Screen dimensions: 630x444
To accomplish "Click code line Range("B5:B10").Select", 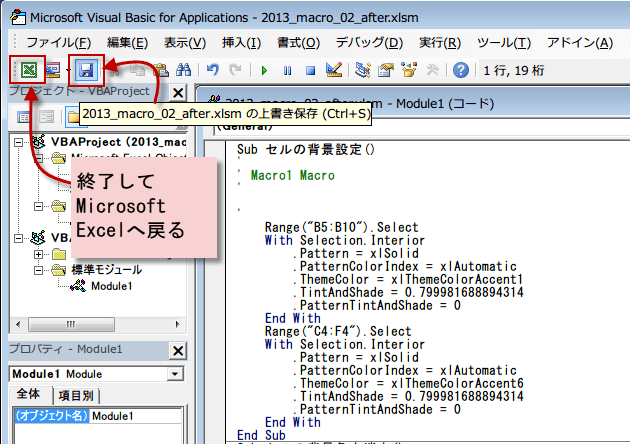I will pos(342,227).
